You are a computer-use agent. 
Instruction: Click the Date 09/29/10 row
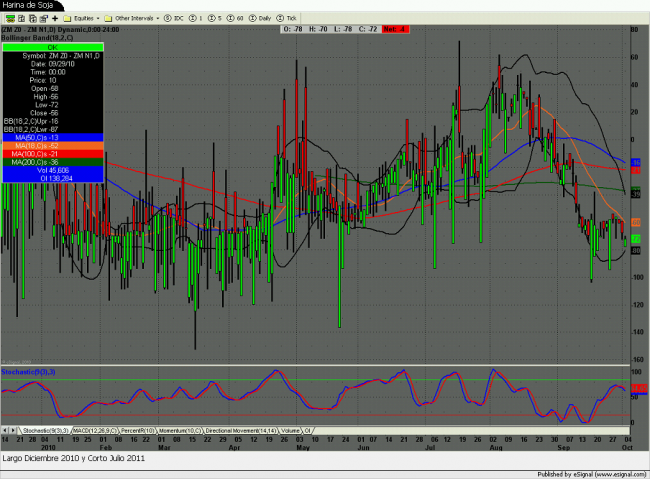(53, 64)
